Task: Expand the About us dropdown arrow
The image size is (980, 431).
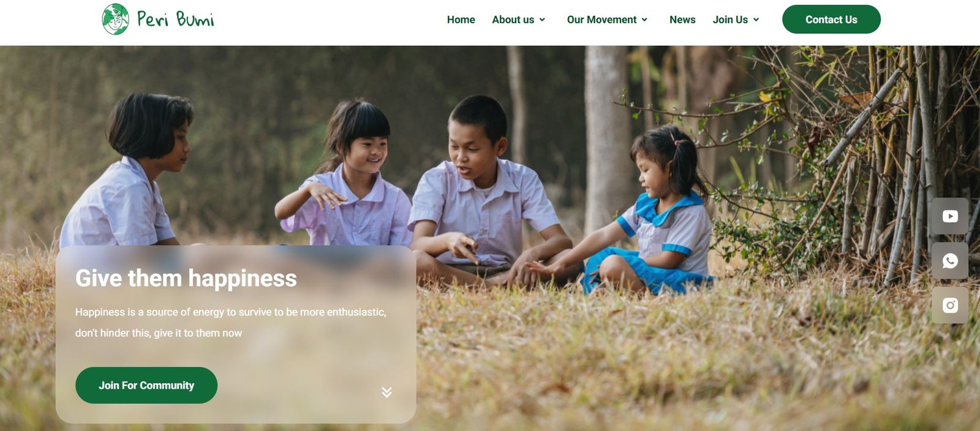Action: (542, 20)
